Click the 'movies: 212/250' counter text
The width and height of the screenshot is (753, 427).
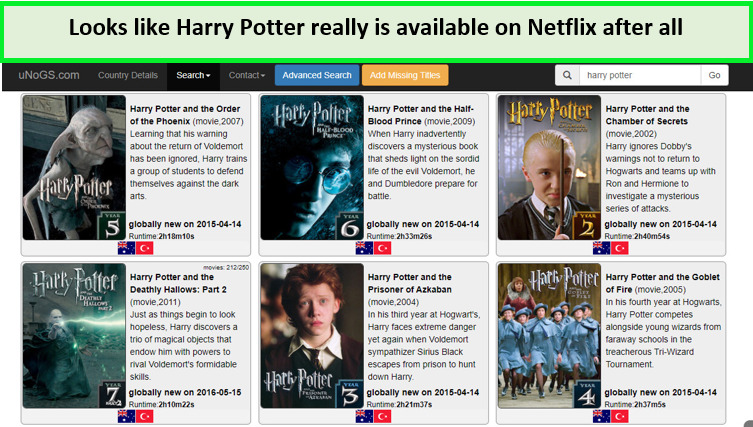tap(226, 268)
